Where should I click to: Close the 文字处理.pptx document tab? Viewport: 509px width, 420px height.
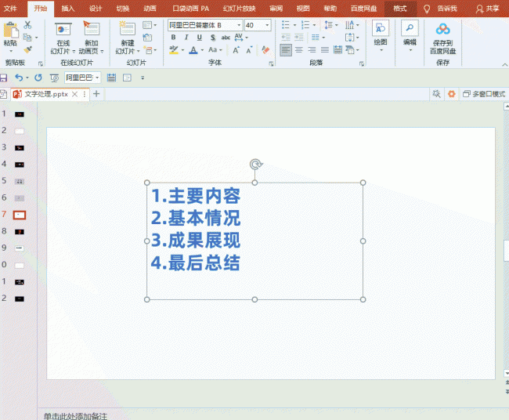(x=74, y=94)
